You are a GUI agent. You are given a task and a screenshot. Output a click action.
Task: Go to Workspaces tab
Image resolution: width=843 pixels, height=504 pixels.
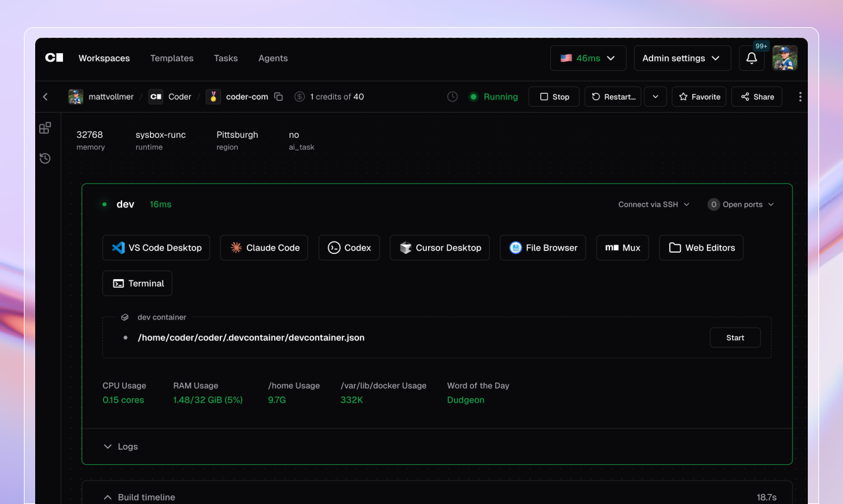104,58
